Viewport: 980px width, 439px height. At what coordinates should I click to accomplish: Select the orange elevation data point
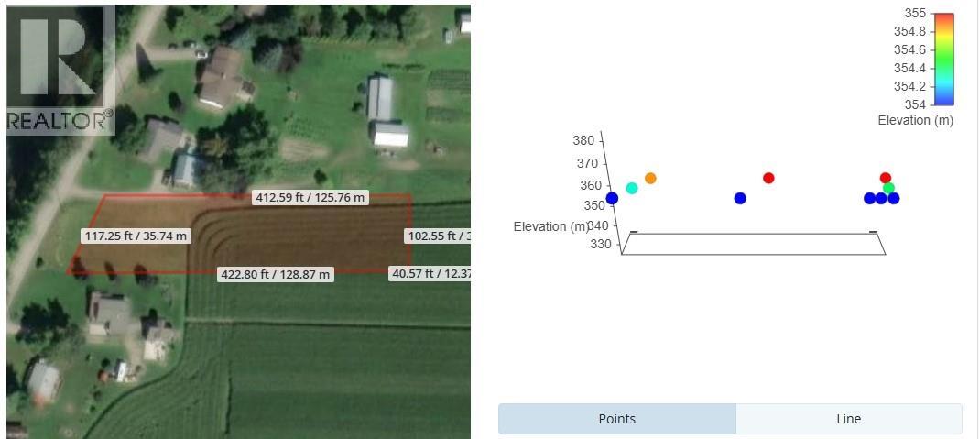650,178
